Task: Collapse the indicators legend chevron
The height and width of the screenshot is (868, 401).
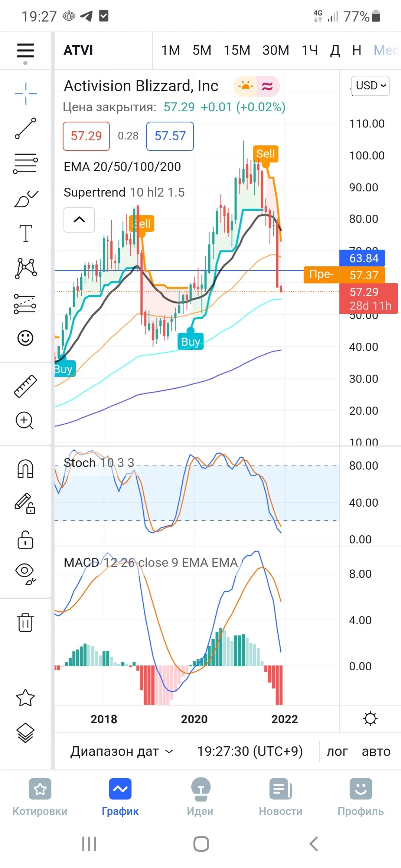Action: click(x=79, y=220)
